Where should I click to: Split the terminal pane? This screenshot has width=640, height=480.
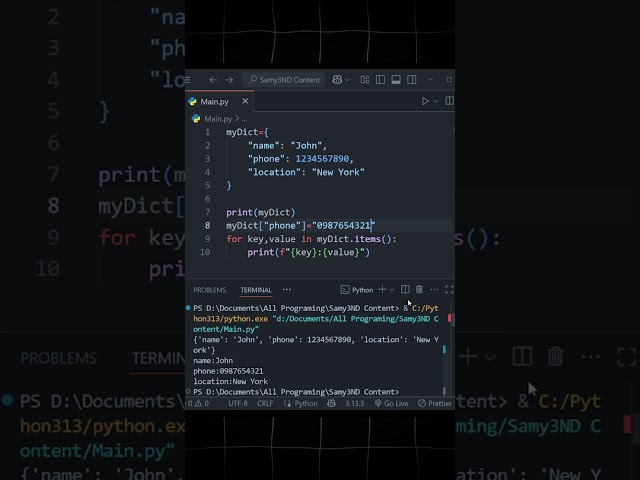405,289
